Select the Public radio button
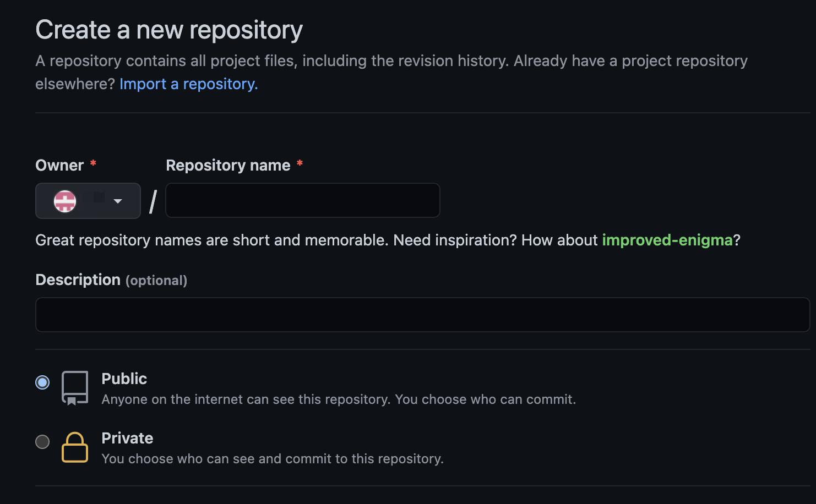Image resolution: width=816 pixels, height=504 pixels. coord(42,382)
